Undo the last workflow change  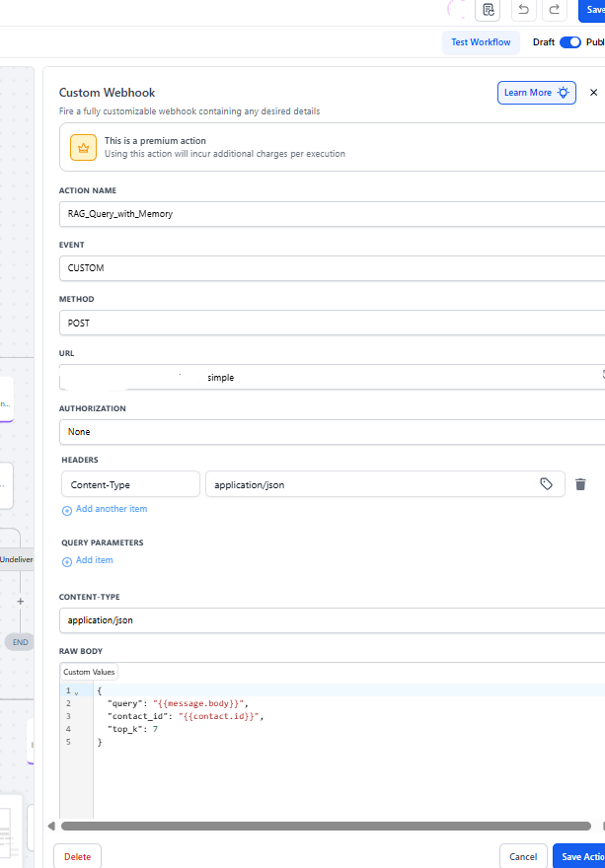coord(523,10)
